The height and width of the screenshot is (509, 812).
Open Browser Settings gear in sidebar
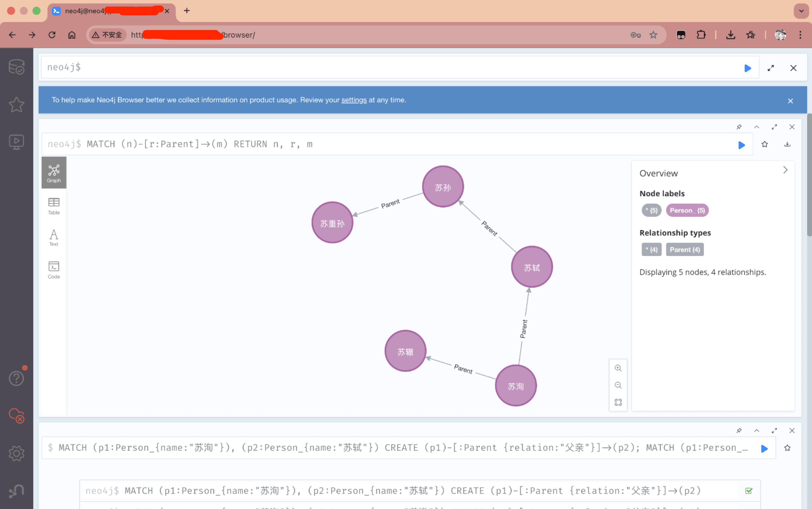coord(16,453)
